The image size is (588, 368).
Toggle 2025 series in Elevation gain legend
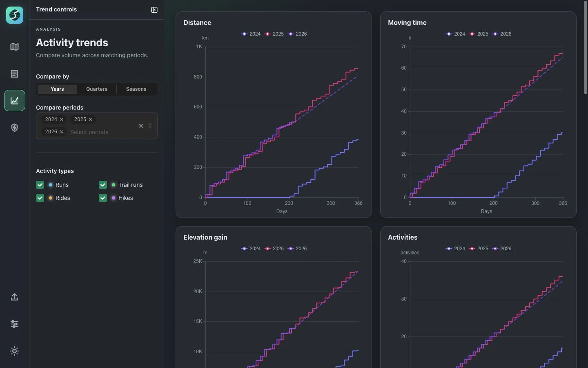274,249
